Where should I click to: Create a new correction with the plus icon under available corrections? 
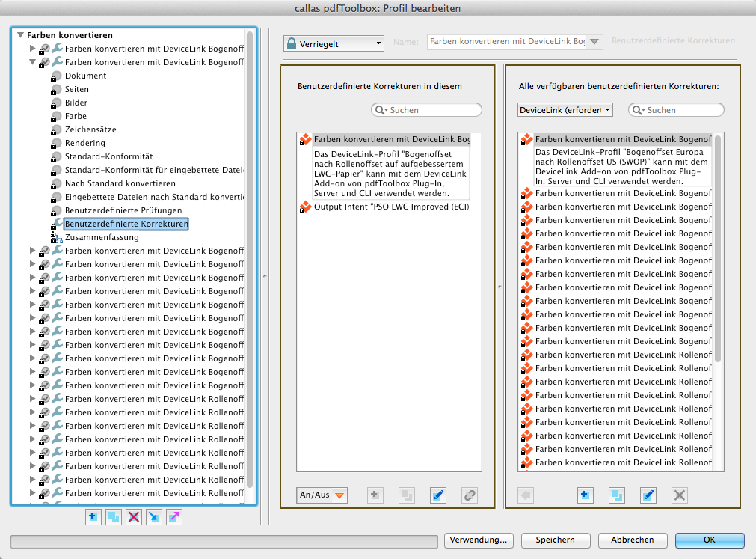pos(585,495)
